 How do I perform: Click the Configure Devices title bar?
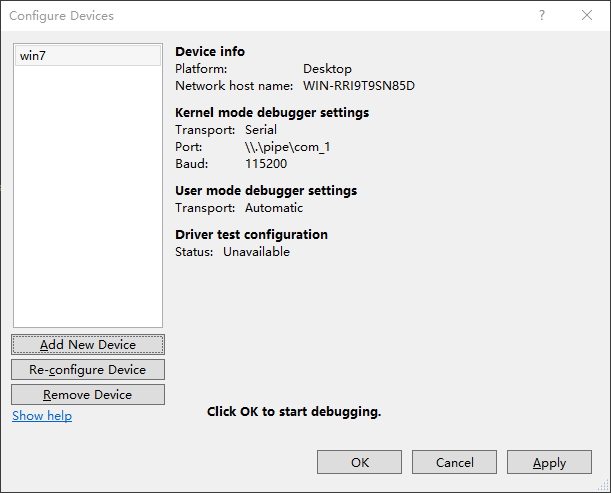(250, 15)
